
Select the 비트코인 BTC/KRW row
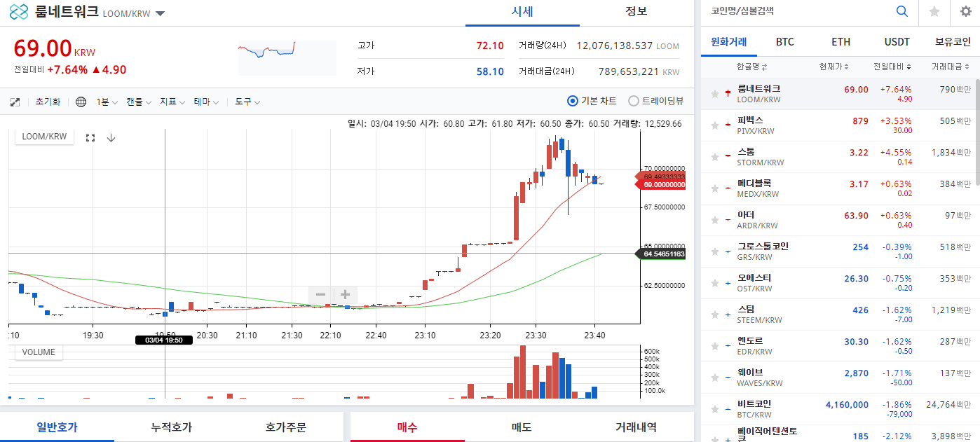click(837, 409)
